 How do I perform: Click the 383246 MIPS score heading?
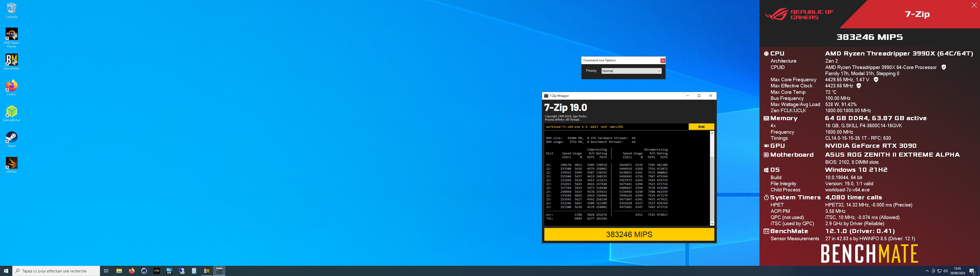pos(869,37)
